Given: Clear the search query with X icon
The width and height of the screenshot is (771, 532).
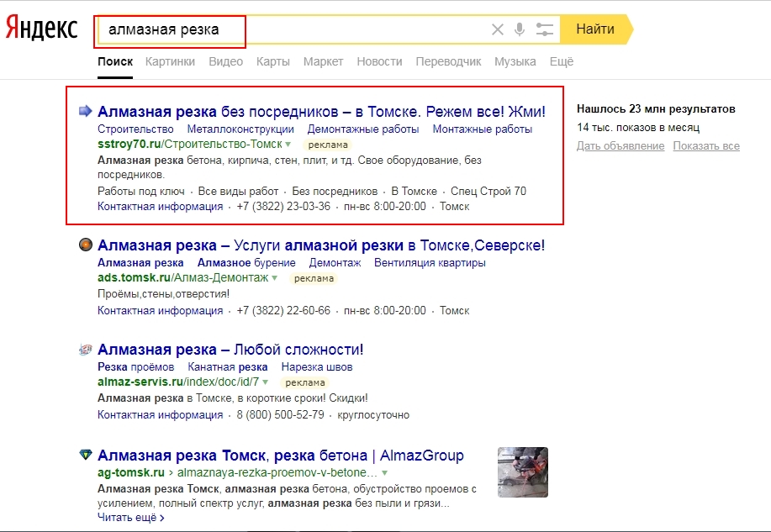Looking at the screenshot, I should [x=498, y=29].
